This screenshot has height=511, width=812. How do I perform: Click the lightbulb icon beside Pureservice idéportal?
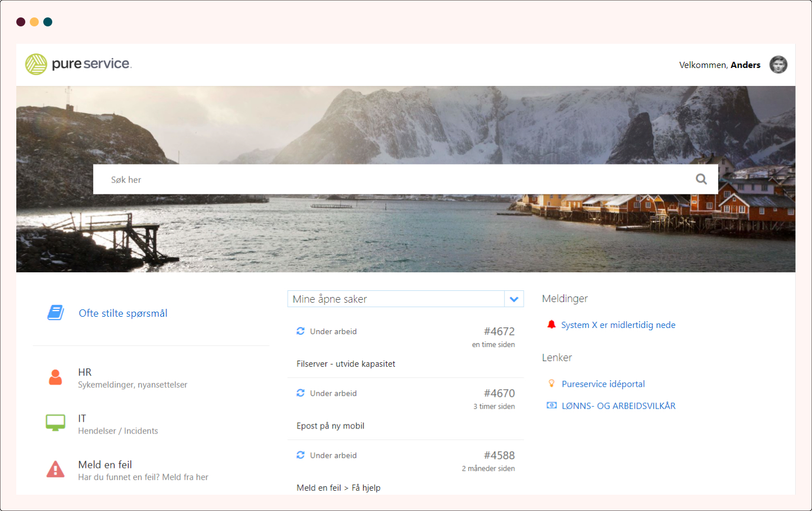pyautogui.click(x=551, y=384)
